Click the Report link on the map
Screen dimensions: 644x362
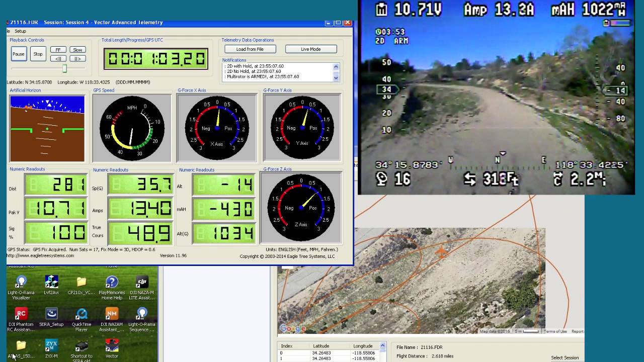pyautogui.click(x=577, y=331)
